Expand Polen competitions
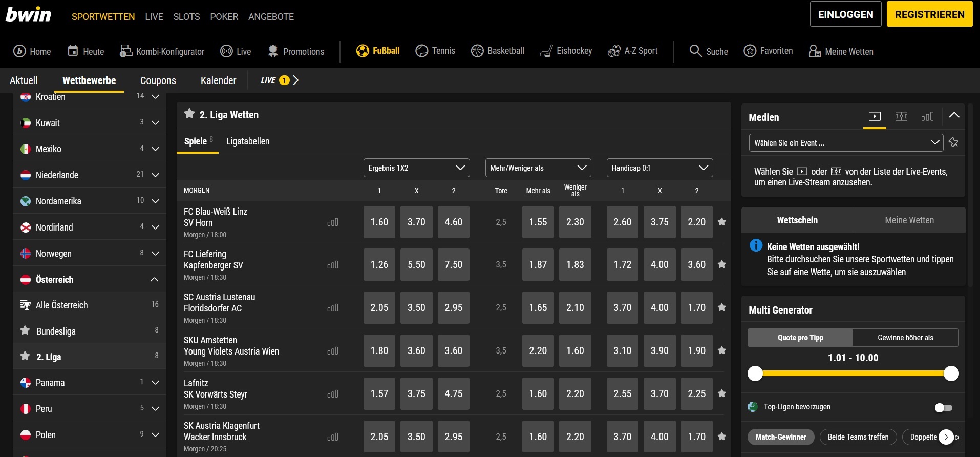 156,435
